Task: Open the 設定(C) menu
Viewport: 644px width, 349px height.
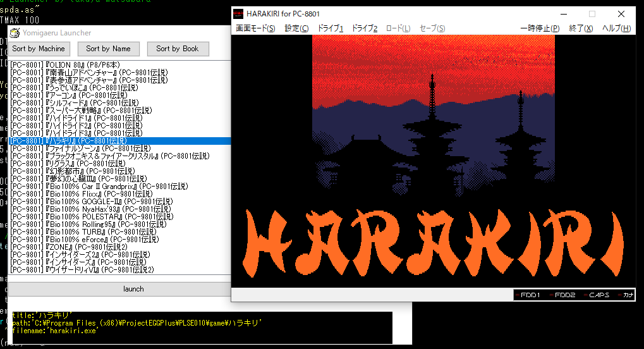Action: (296, 28)
